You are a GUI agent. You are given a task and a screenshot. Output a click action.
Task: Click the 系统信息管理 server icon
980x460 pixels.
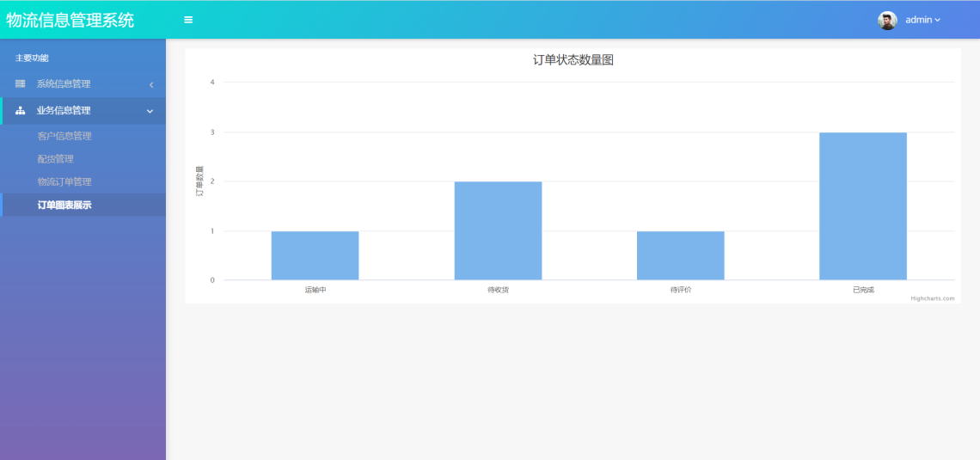pyautogui.click(x=20, y=83)
